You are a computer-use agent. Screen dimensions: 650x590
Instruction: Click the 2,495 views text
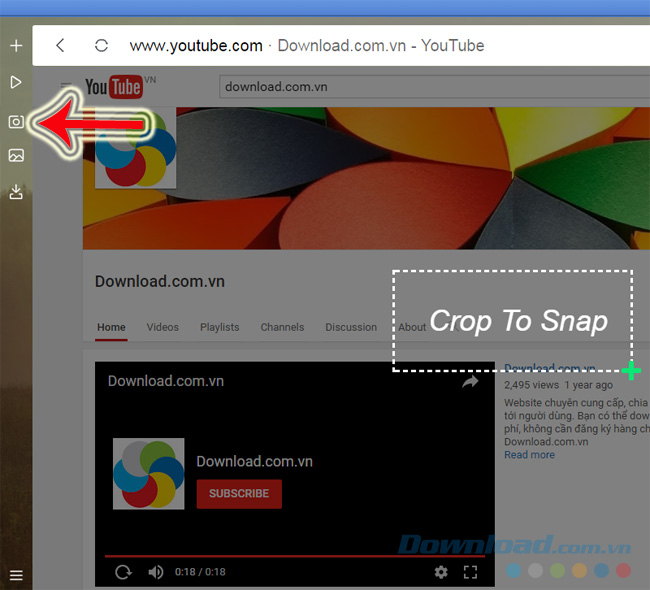coord(531,385)
